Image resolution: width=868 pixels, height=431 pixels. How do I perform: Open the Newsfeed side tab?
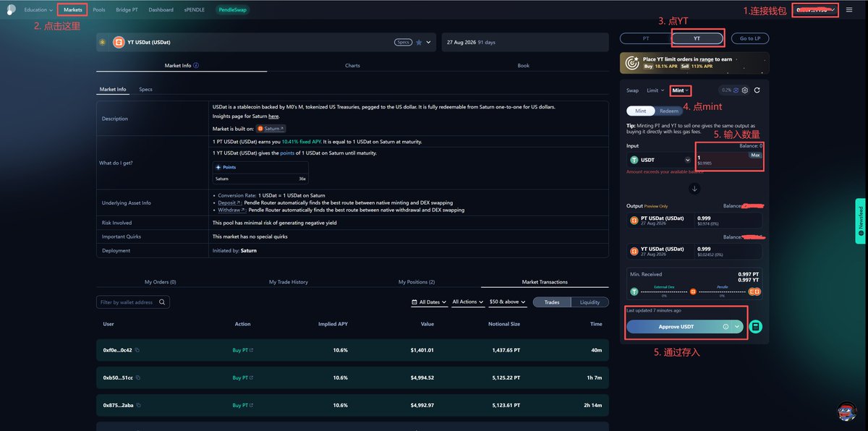point(861,221)
